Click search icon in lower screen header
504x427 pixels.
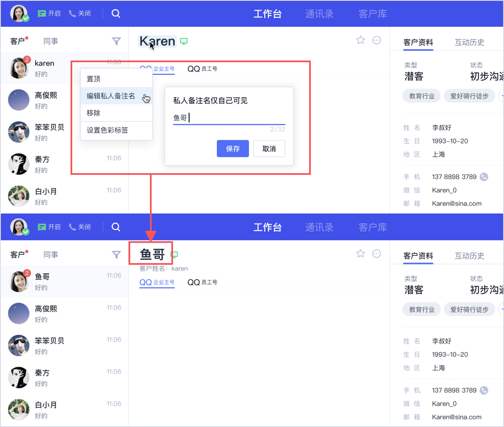click(x=116, y=227)
